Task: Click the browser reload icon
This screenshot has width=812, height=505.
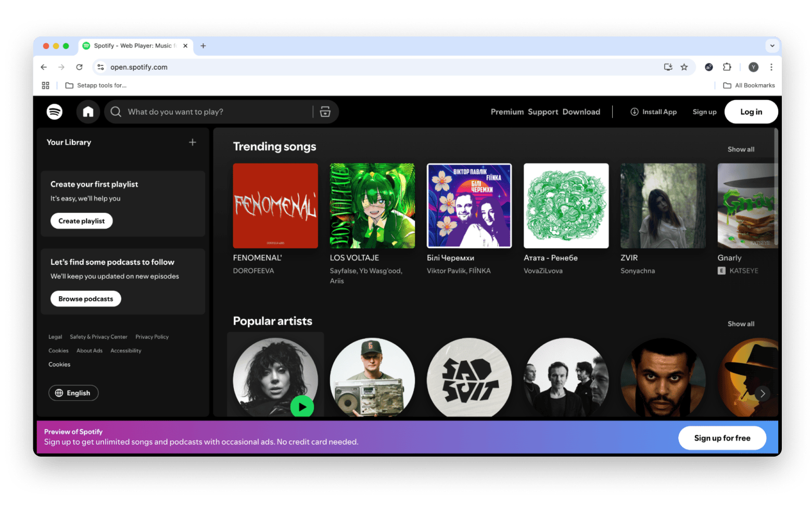Action: pos(79,67)
